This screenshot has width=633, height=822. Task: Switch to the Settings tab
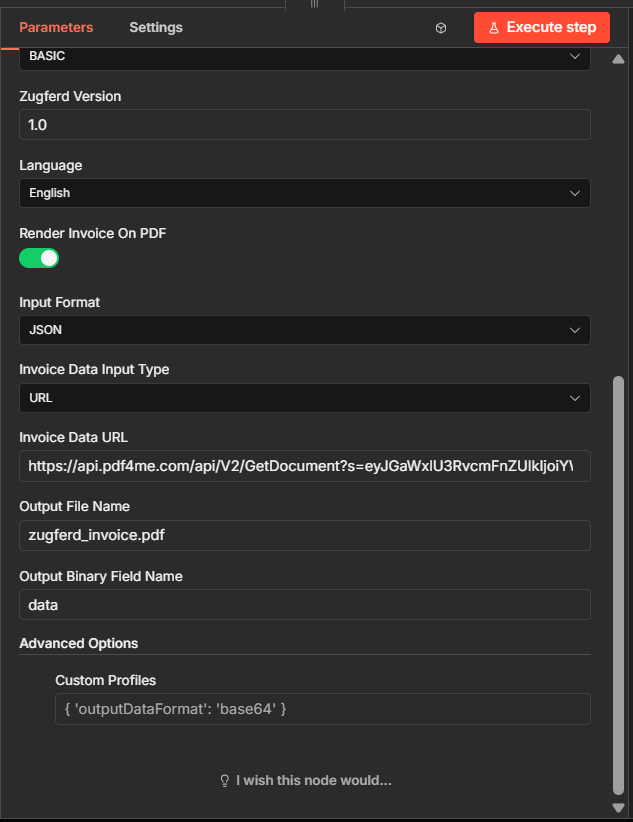(x=155, y=27)
